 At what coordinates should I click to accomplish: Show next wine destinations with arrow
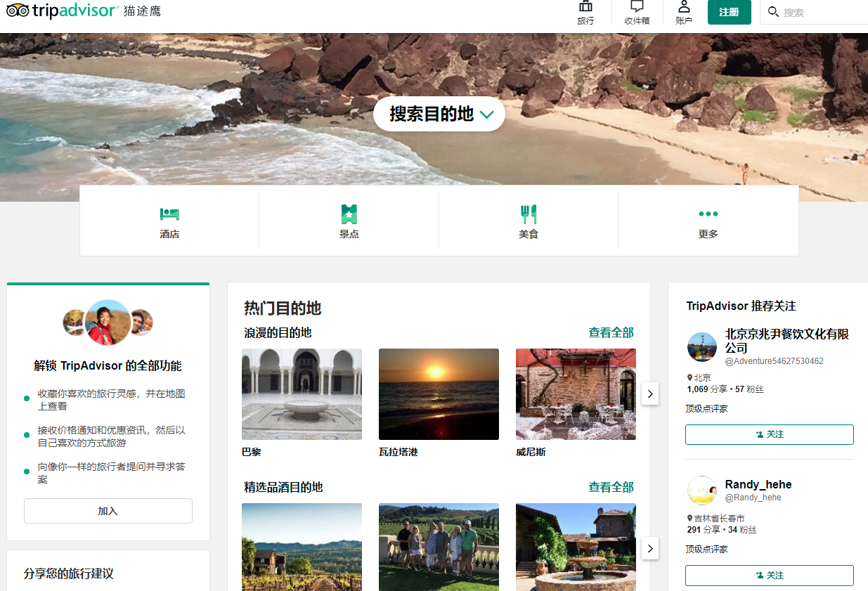(650, 548)
